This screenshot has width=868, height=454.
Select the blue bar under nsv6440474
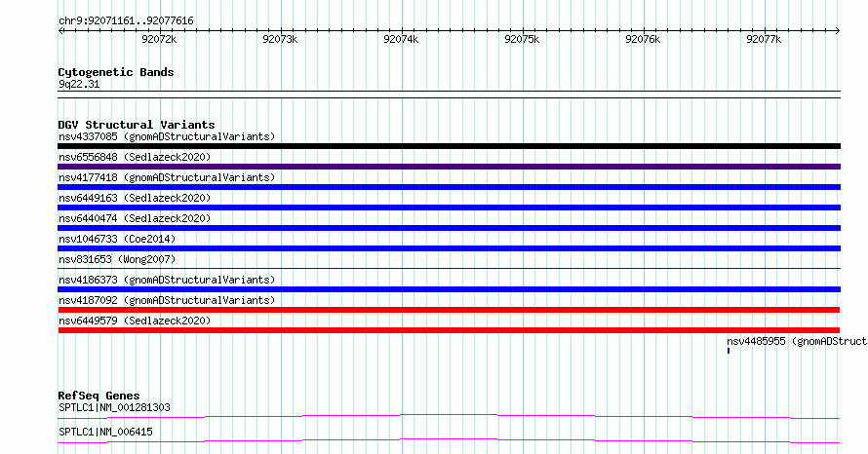tap(449, 228)
